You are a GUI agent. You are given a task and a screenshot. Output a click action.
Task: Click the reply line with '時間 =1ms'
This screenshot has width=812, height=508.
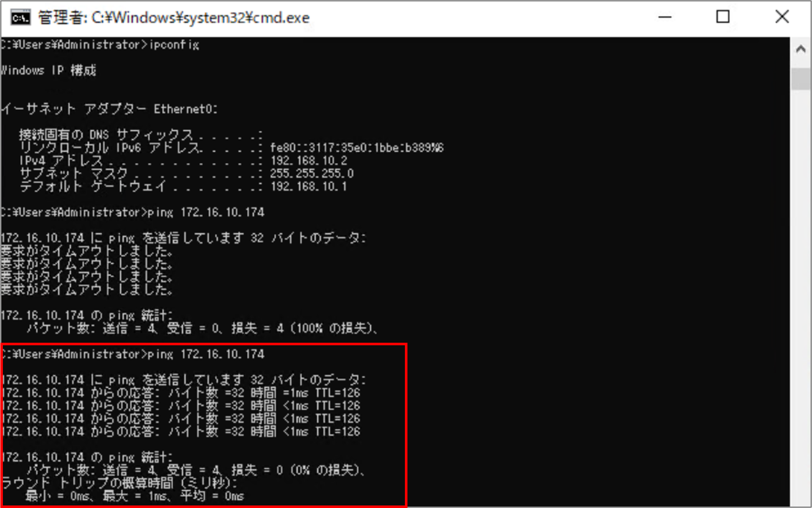[181, 393]
